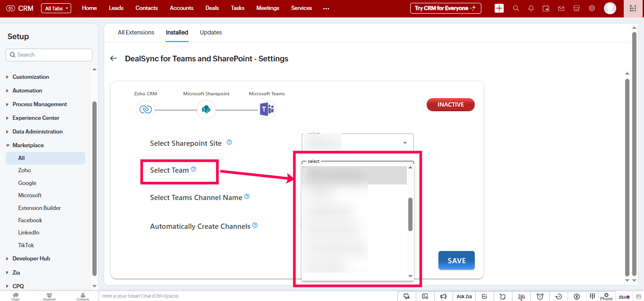Open Channels in the bottom bar

[x=49, y=296]
